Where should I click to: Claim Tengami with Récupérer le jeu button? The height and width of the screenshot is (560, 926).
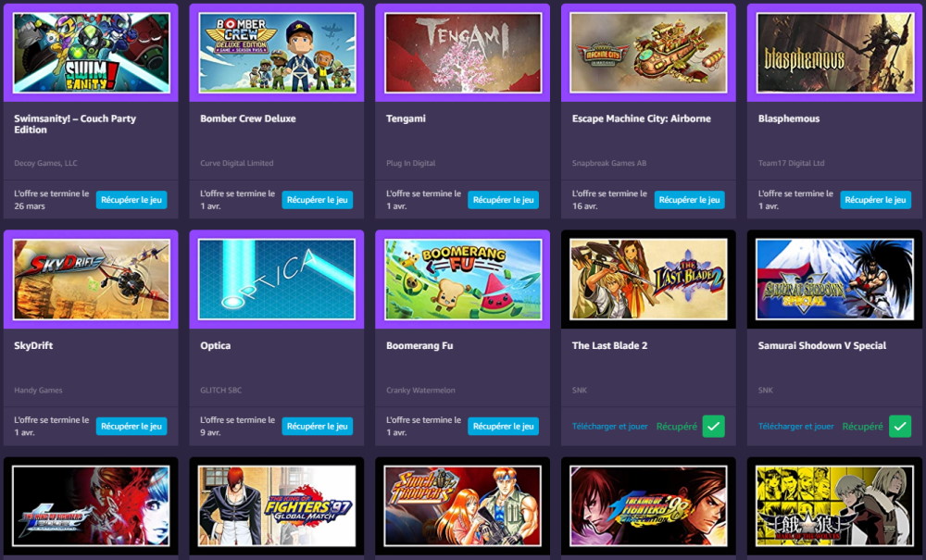[503, 200]
